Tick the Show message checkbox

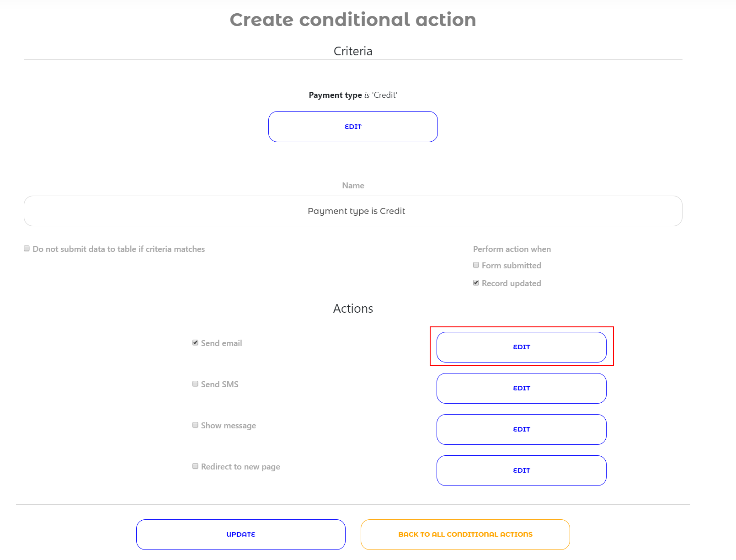coord(195,425)
